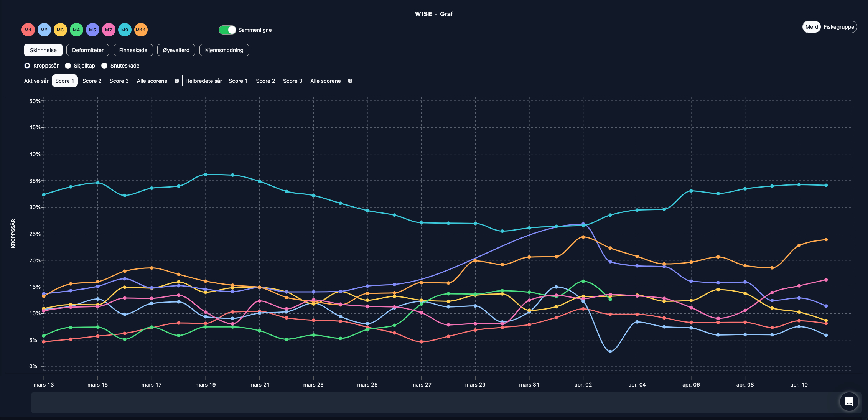Click the blue M2 cage badge
Viewport: 868px width, 420px height.
pos(44,30)
